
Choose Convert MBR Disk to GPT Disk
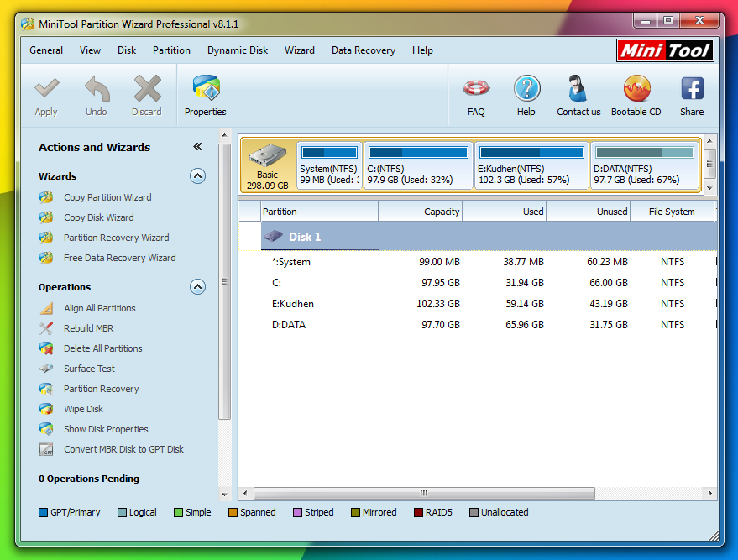[123, 449]
